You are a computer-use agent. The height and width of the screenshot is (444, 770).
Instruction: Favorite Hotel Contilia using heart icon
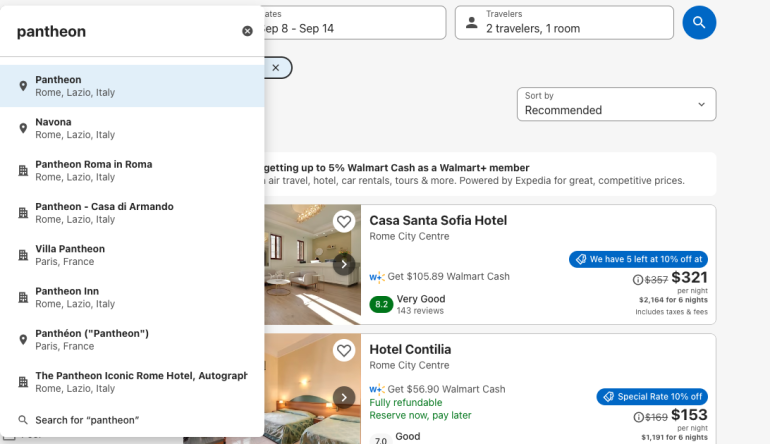344,351
